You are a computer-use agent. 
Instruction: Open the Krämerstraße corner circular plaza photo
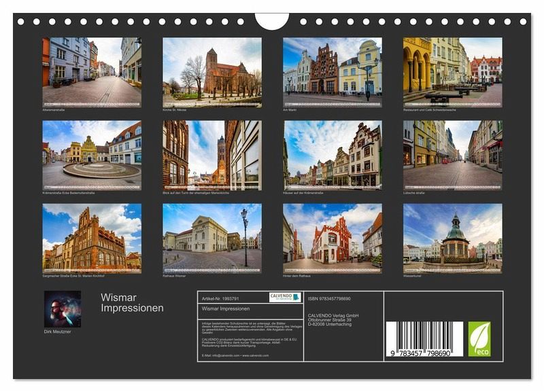(x=92, y=156)
